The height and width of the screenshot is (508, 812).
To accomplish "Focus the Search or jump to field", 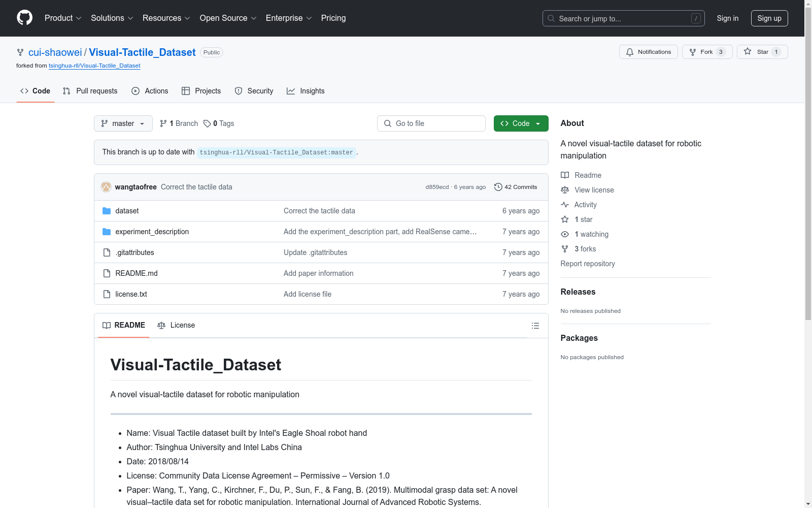I will point(624,18).
